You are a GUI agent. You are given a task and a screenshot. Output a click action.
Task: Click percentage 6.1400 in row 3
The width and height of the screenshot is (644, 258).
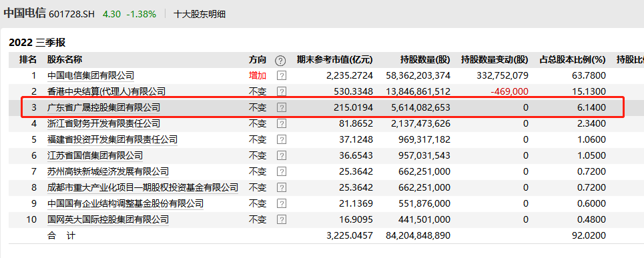[591, 107]
